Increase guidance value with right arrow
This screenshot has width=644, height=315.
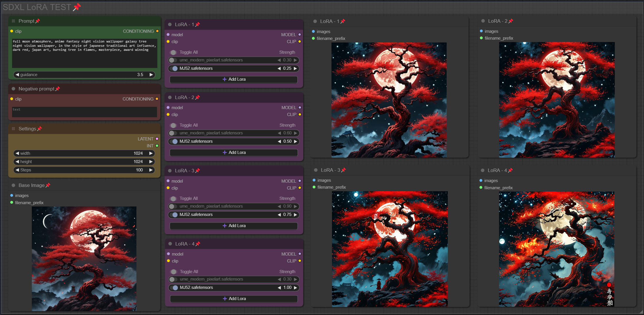click(151, 75)
